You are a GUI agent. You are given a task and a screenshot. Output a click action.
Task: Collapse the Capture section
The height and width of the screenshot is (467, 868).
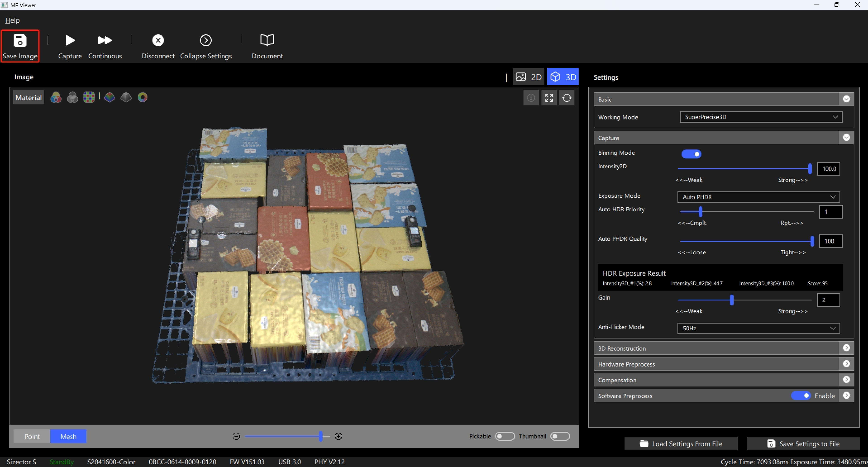(x=846, y=138)
